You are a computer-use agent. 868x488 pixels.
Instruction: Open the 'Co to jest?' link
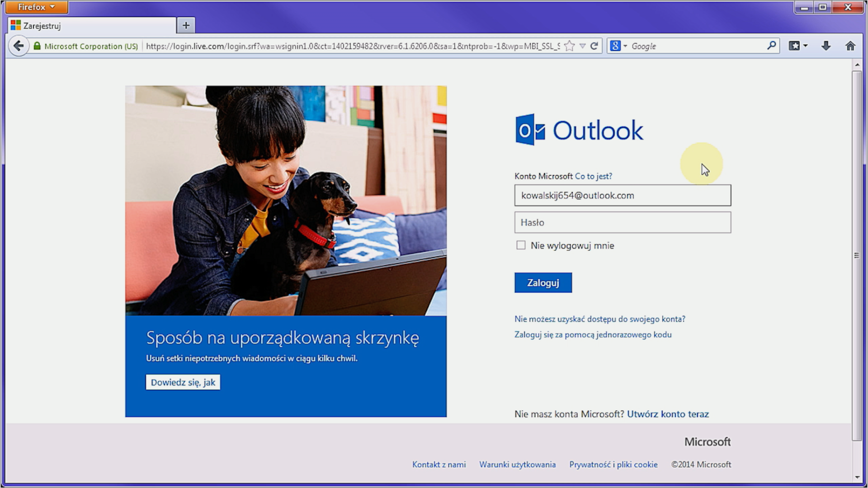pos(594,176)
